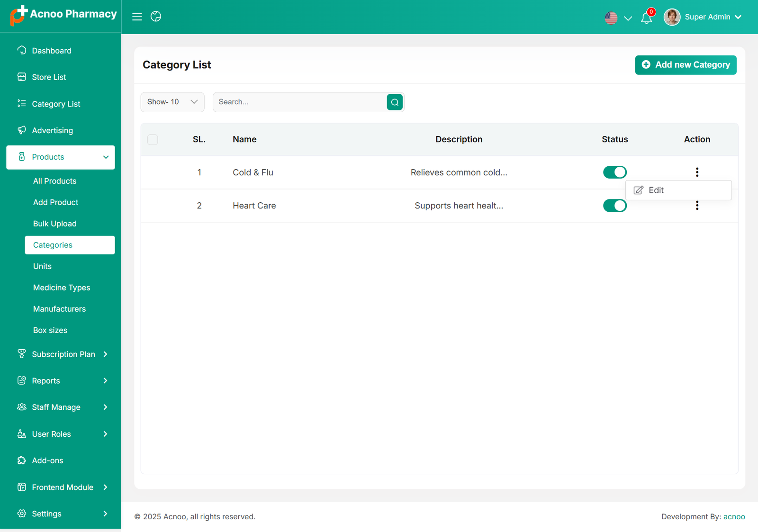Click the globe icon in header

(156, 17)
